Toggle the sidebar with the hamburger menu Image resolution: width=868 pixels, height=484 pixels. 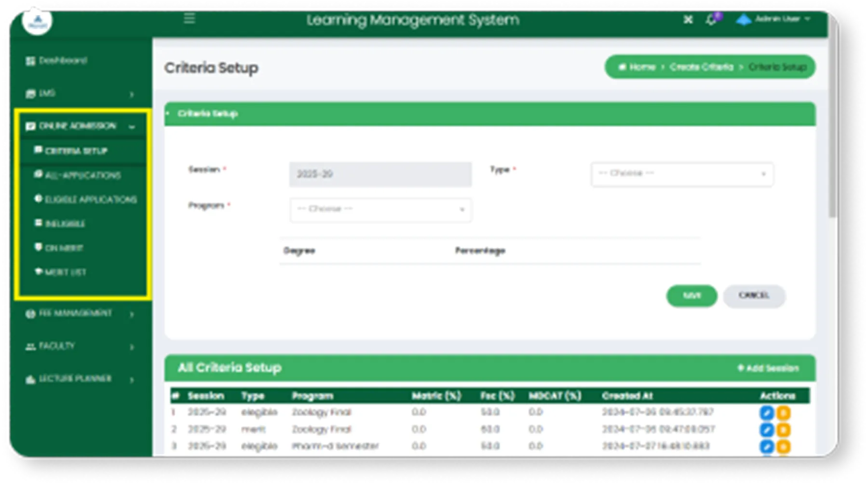coord(189,19)
